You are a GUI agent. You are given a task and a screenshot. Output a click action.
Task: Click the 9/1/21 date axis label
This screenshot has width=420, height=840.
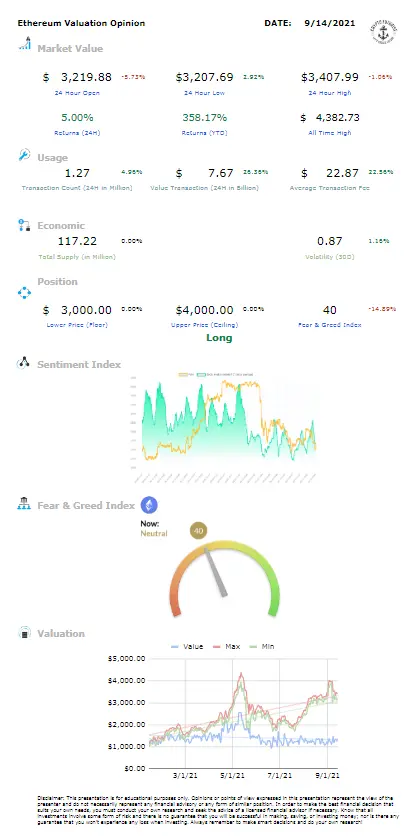pos(327,775)
